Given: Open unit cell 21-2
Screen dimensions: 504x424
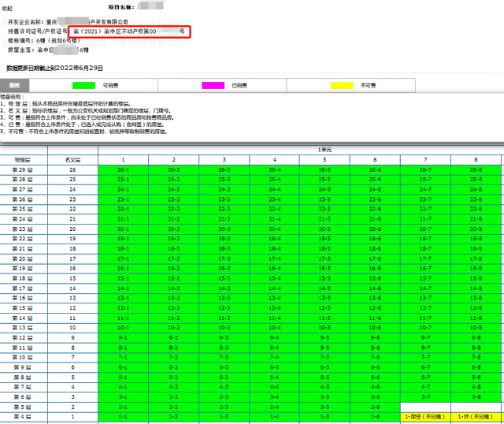Looking at the screenshot, I should 173,219.
